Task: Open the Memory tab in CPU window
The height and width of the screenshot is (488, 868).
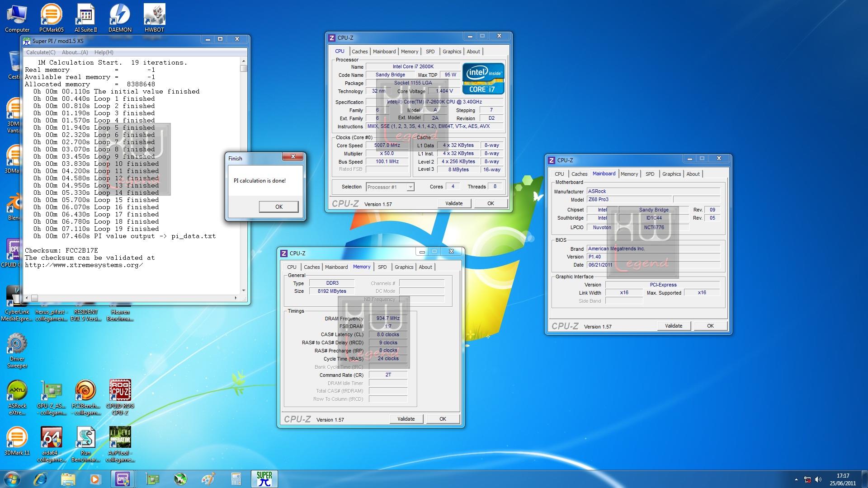Action: point(410,52)
